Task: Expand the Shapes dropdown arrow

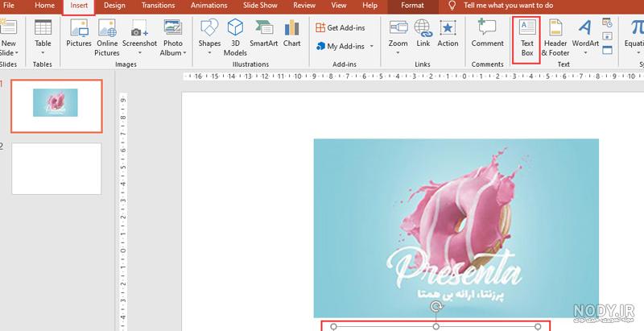Action: [x=209, y=53]
